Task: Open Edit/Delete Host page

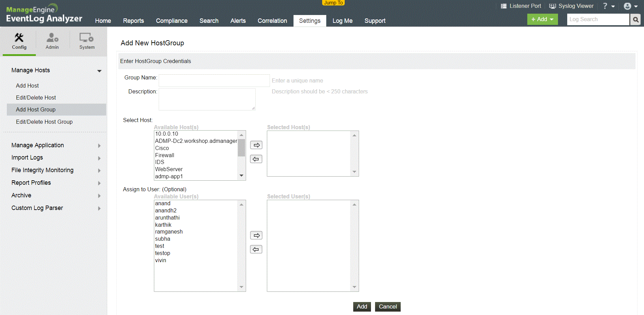Action: [x=36, y=97]
